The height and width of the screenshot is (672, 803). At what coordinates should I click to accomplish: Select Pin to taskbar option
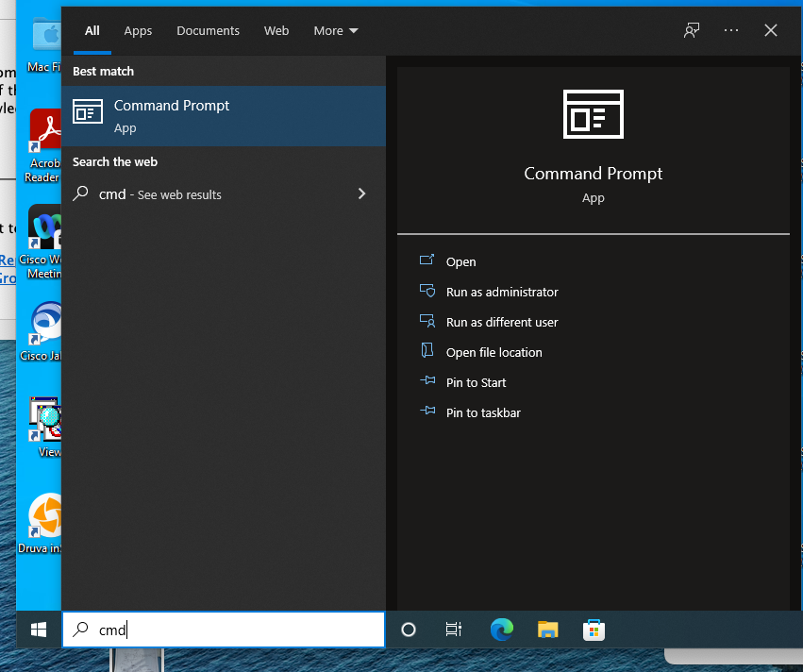click(x=483, y=413)
